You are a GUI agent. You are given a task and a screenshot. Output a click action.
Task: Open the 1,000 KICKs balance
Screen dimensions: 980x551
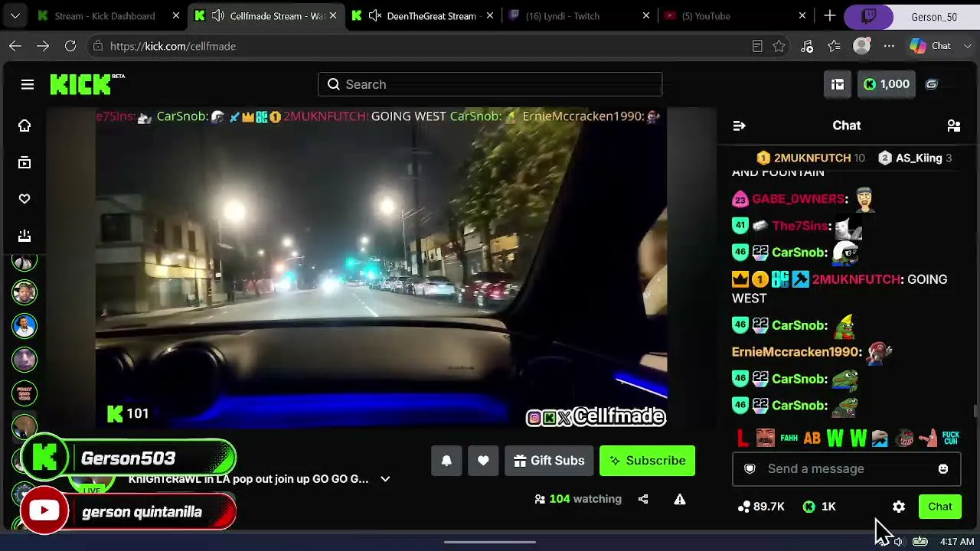coord(887,84)
